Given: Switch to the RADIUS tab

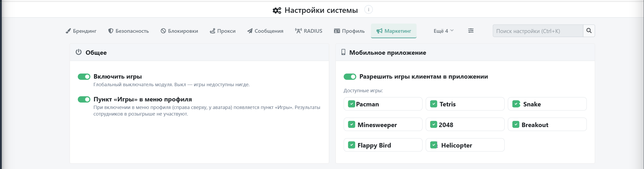Looking at the screenshot, I should [309, 31].
